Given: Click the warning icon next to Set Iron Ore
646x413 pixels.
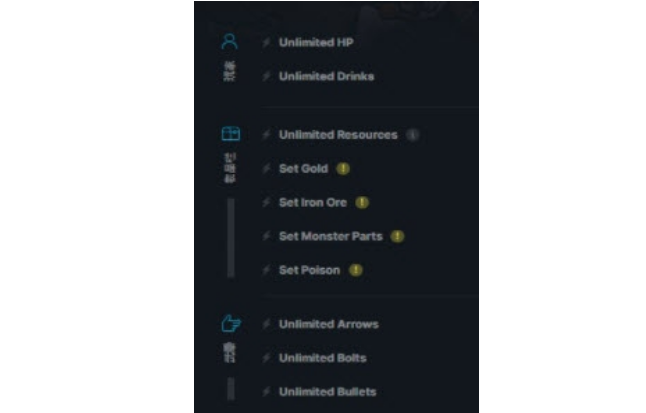Looking at the screenshot, I should point(362,203).
